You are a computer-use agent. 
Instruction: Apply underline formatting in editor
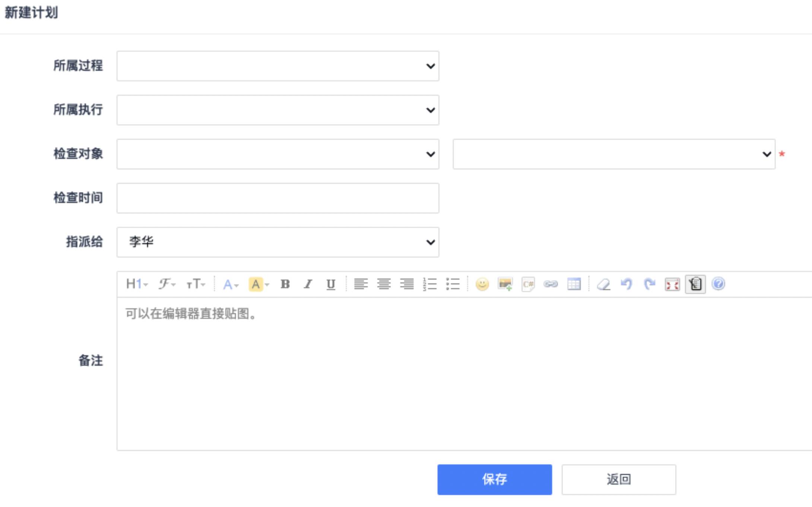click(330, 284)
